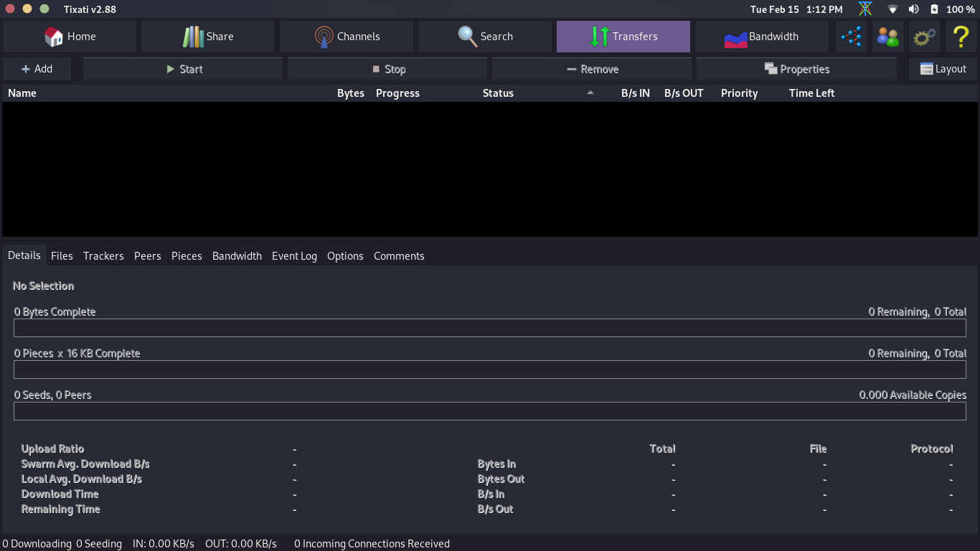
Task: Open the Channels section
Action: click(x=346, y=36)
